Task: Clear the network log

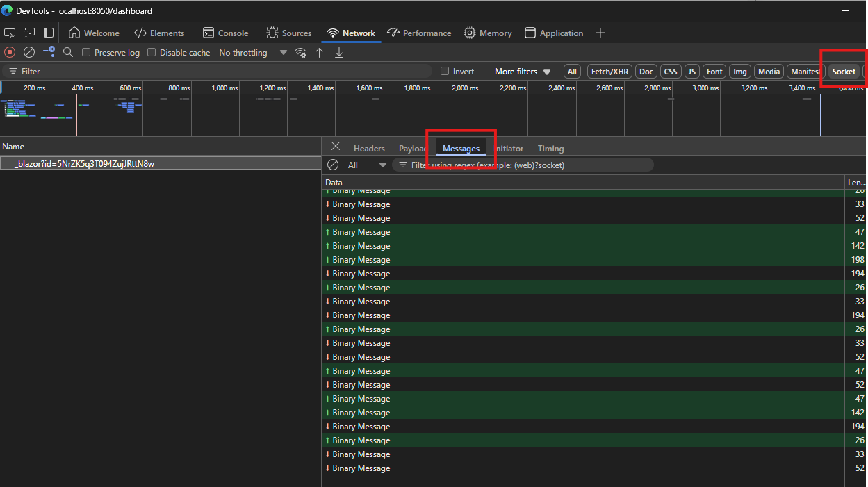Action: [x=29, y=52]
